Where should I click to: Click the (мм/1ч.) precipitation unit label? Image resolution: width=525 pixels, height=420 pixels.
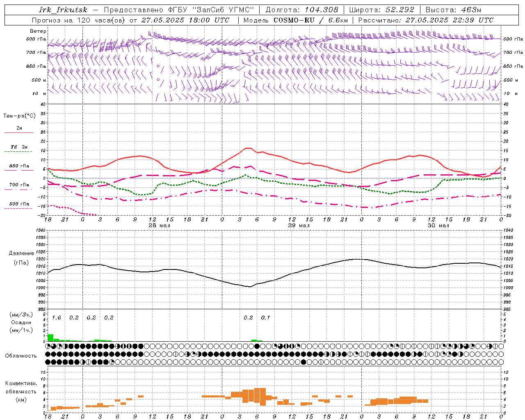click(21, 330)
